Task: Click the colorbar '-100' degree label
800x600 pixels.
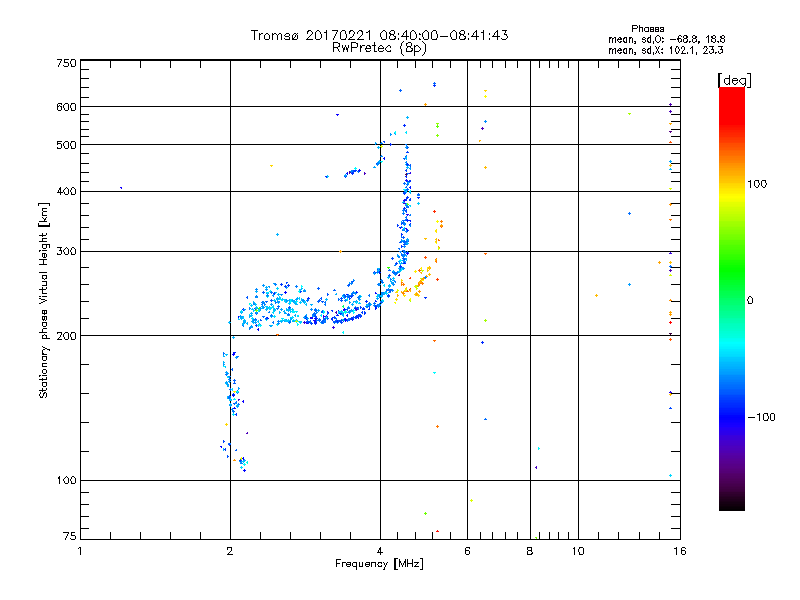Action: tap(762, 417)
